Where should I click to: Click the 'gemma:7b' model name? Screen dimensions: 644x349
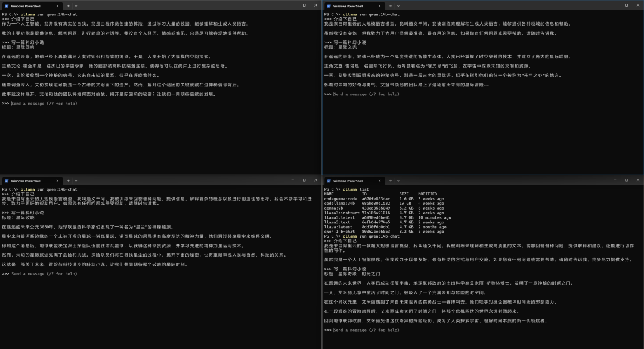333,208
